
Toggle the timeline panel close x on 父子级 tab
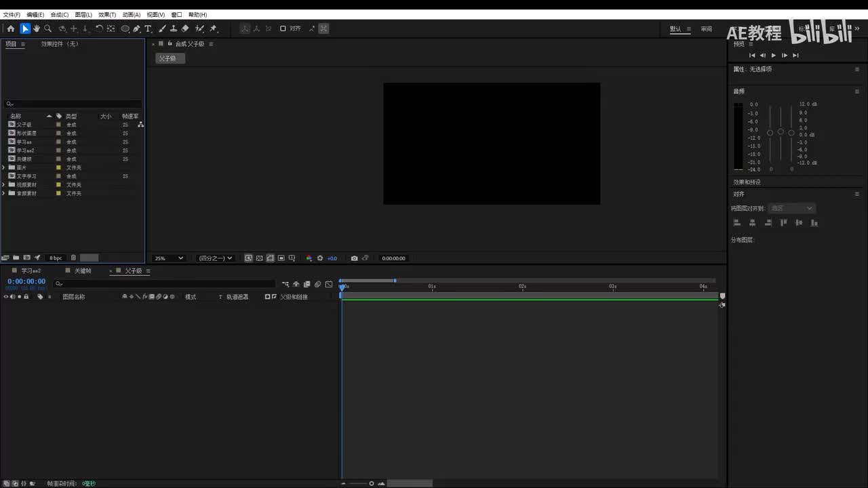[111, 271]
